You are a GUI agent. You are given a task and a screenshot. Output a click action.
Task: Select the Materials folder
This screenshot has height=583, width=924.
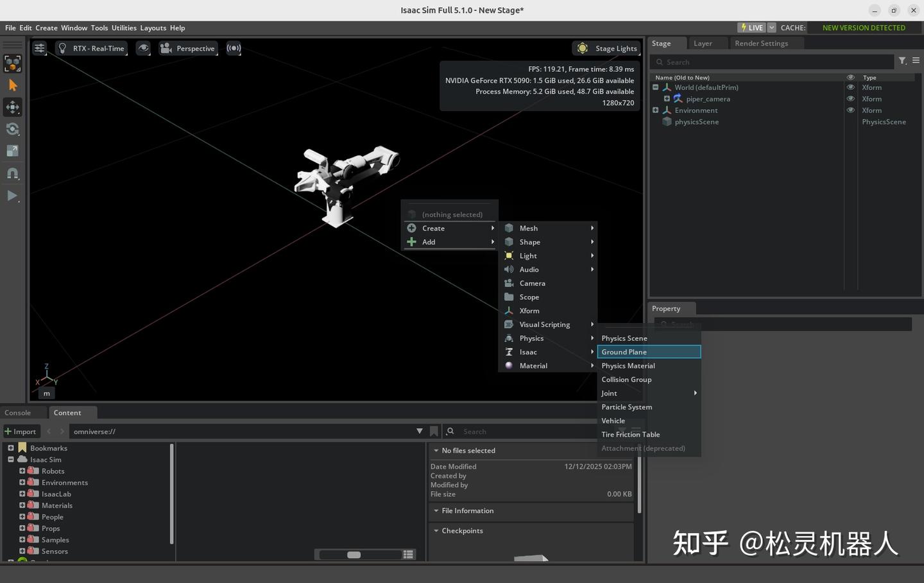[x=56, y=506]
